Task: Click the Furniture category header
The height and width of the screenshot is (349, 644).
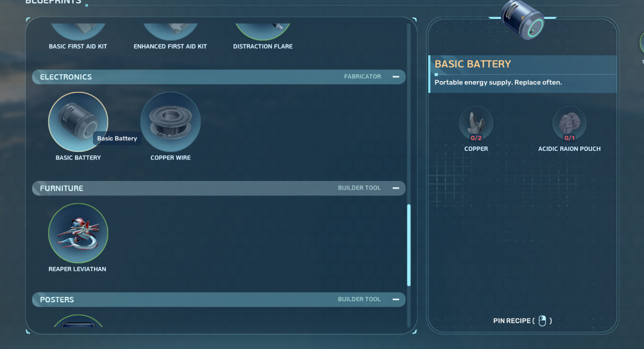Action: click(x=219, y=188)
